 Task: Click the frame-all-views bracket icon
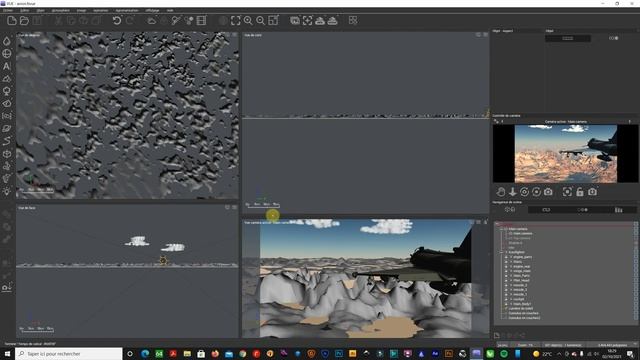tap(236, 20)
